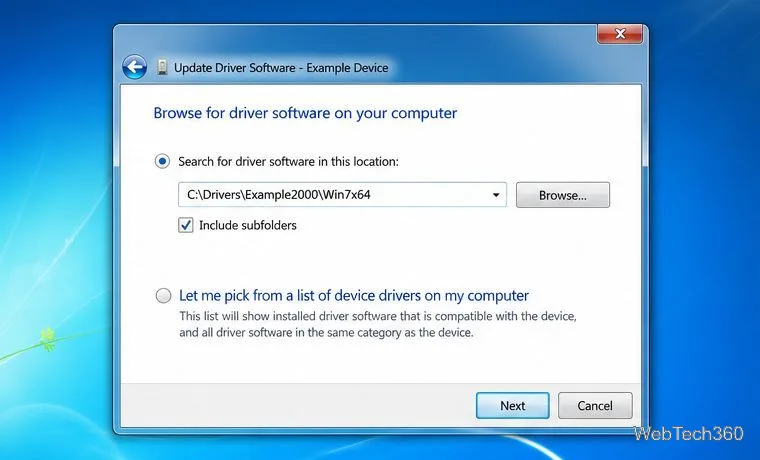Click the "Update Driver Software - Example Device" title text
Screen dimensions: 760x460
[x=281, y=68]
